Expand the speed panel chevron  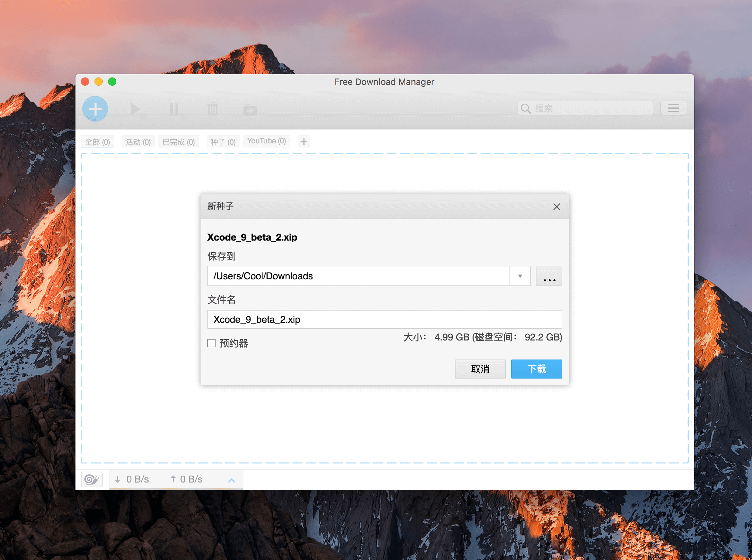[232, 480]
